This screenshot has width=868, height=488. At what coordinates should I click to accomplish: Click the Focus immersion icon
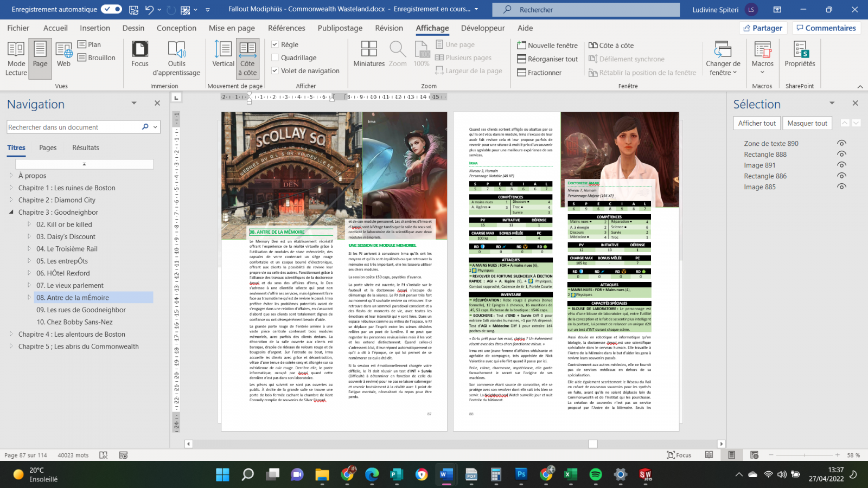pyautogui.click(x=139, y=55)
